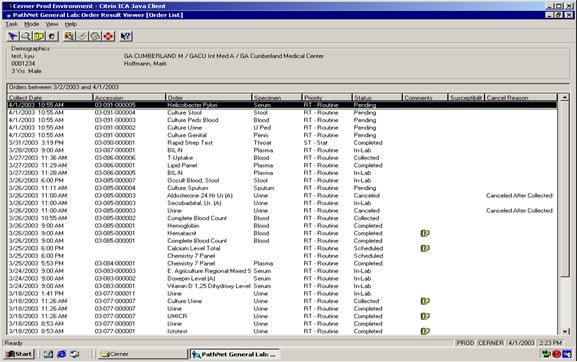Click the context help pointer icon
This screenshot has width=577, height=362.
pyautogui.click(x=126, y=36)
